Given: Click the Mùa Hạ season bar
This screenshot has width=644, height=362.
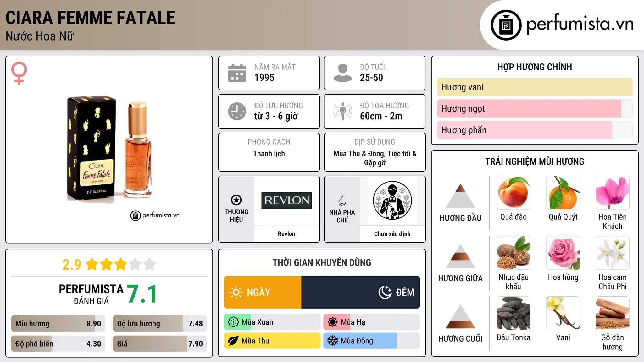Looking at the screenshot, I should (372, 322).
